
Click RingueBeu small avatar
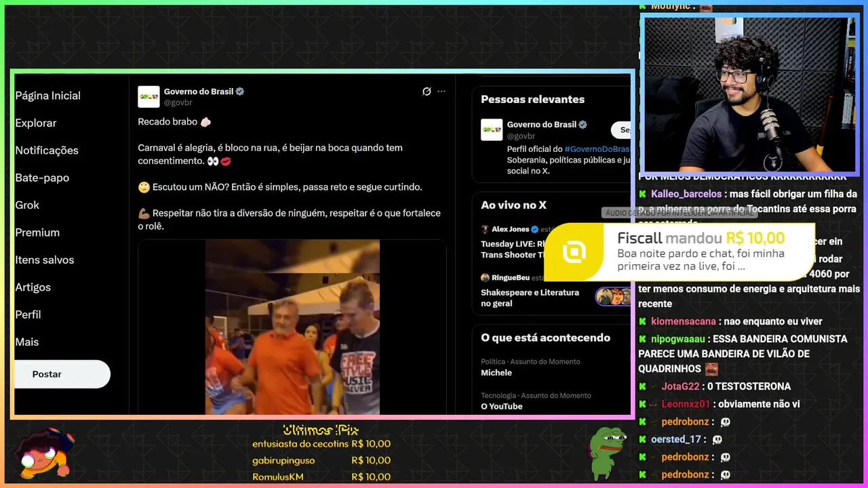[485, 278]
